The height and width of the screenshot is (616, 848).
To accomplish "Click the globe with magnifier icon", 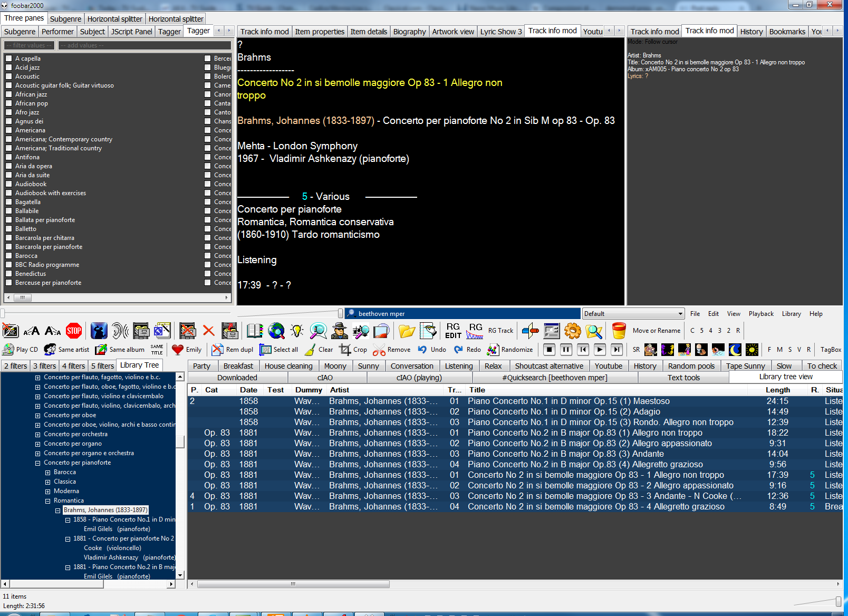I will [276, 331].
